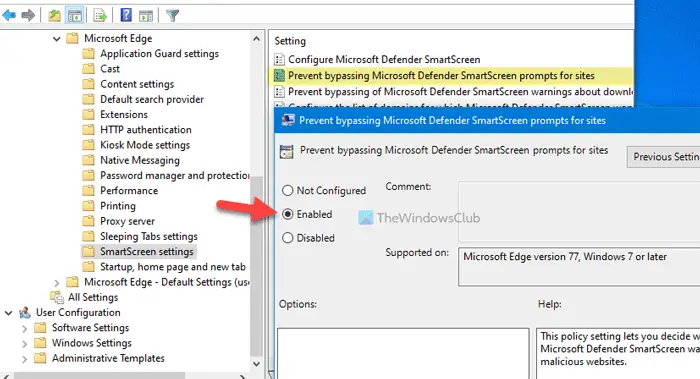Expand the Administrative Templates node
Screen dimensions: 700x379
pyautogui.click(x=24, y=359)
